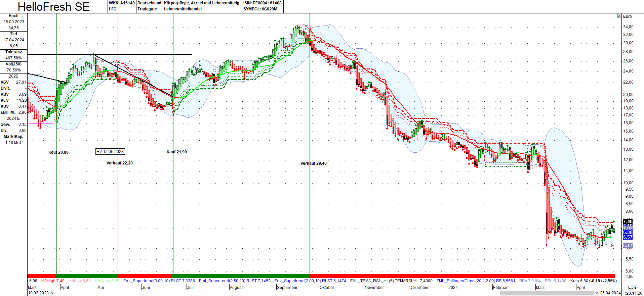Click the Verkauf 29,40 signal label
The height and width of the screenshot is (296, 644).
(314, 163)
